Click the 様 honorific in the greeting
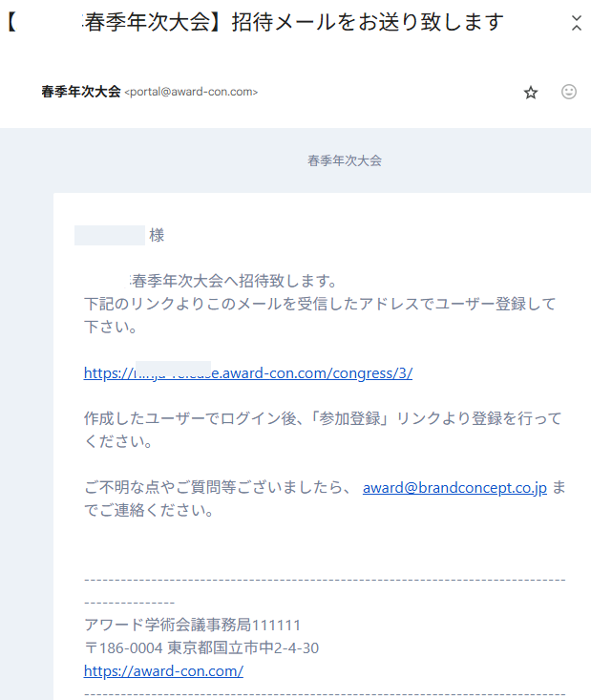The image size is (591, 700). click(x=157, y=236)
